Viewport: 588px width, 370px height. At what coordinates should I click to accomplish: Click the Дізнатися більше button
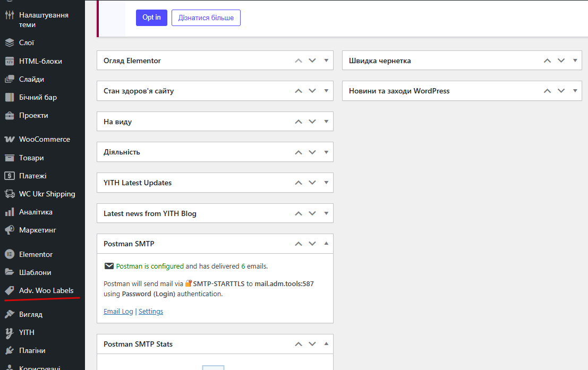[x=206, y=18]
